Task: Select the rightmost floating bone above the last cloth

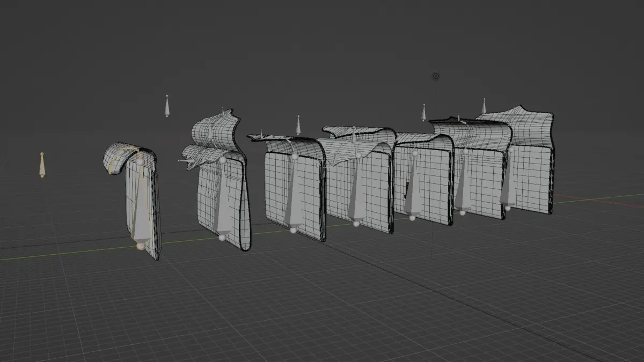Action: click(x=484, y=106)
